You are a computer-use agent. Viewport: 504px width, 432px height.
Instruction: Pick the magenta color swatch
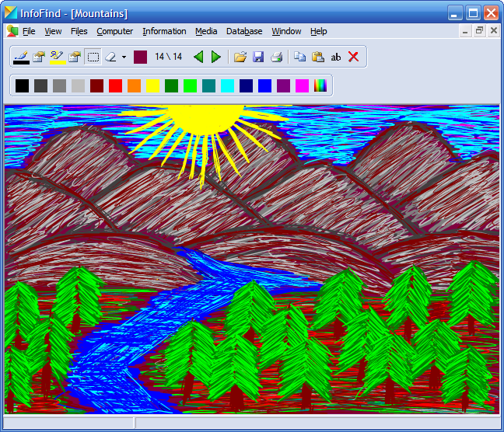(302, 85)
